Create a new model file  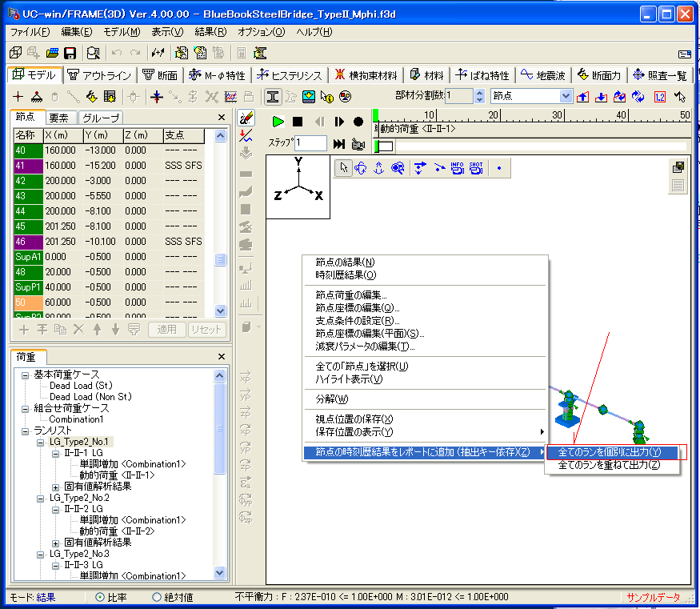click(x=16, y=53)
